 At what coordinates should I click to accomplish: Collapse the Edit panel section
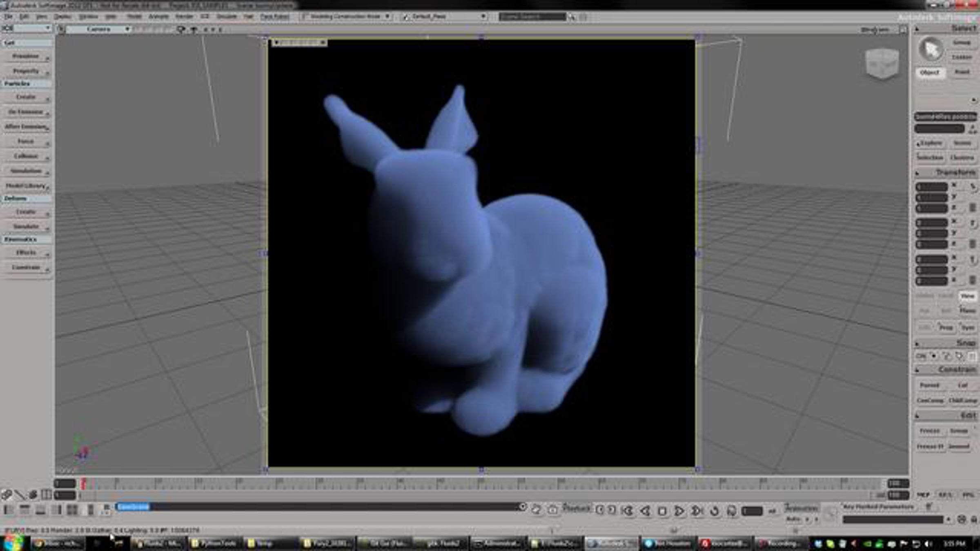pos(917,416)
